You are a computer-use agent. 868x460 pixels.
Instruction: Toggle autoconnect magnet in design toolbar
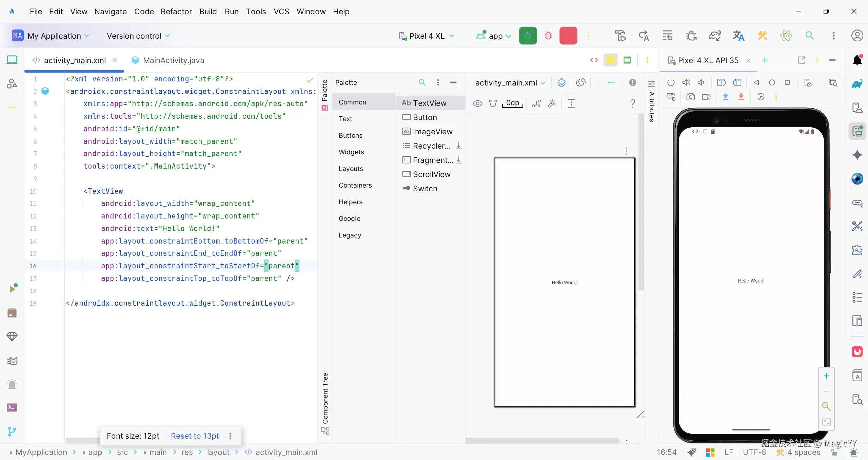[493, 103]
